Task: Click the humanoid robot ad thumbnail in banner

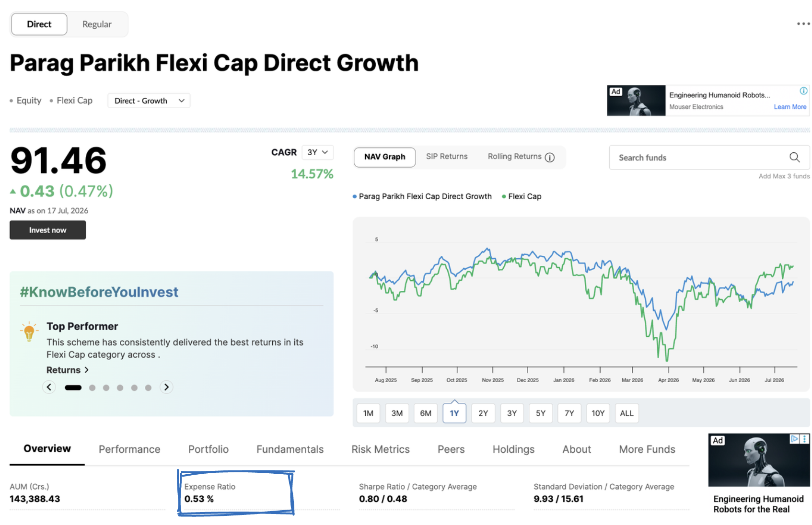Action: click(x=636, y=101)
